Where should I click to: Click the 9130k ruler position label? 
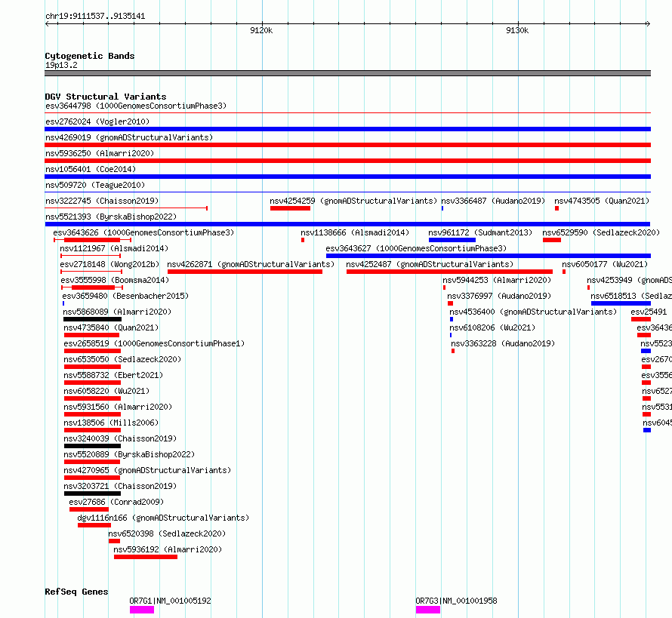517,30
